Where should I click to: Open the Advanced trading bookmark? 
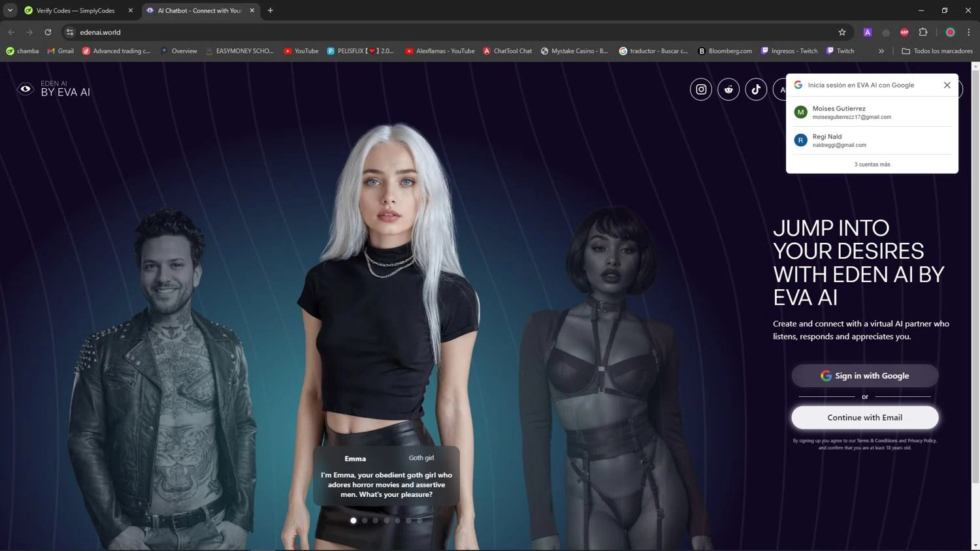click(116, 51)
